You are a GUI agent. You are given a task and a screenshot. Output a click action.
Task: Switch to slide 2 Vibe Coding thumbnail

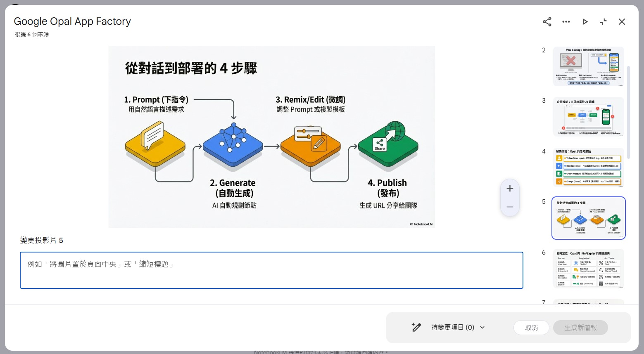(588, 66)
